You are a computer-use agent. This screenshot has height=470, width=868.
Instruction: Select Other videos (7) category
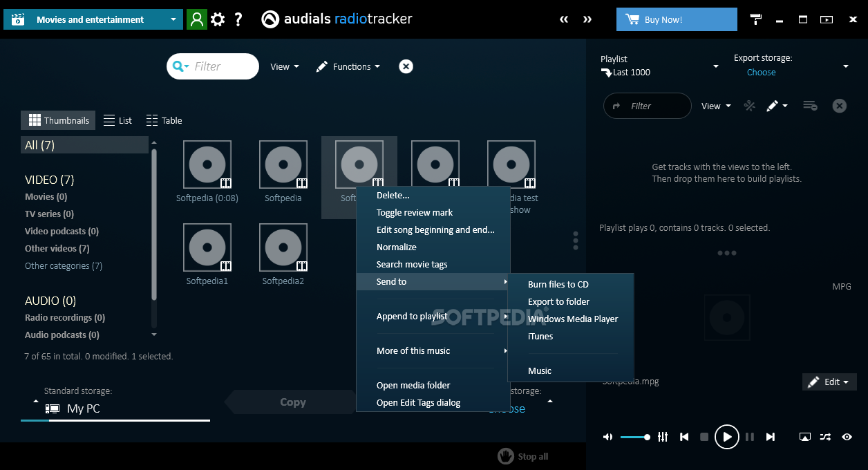coord(57,248)
